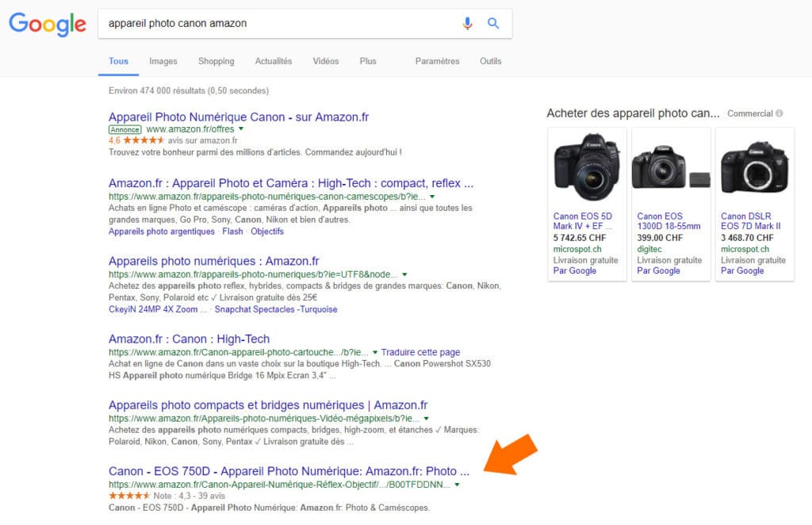Click the digitec seller name
Screen dimensions: 812x525
point(649,249)
